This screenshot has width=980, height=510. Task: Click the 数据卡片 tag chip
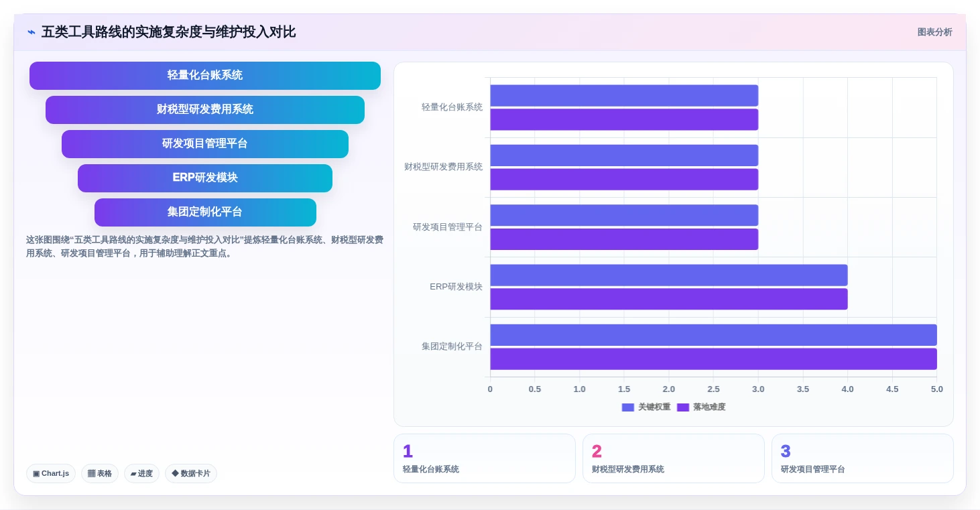pos(191,473)
